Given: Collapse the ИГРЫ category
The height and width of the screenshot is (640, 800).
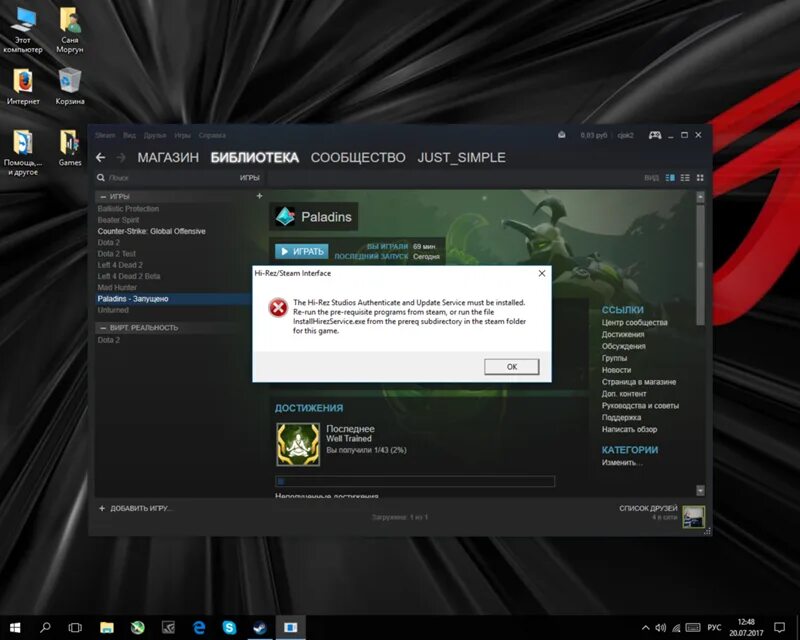Looking at the screenshot, I should [x=103, y=196].
